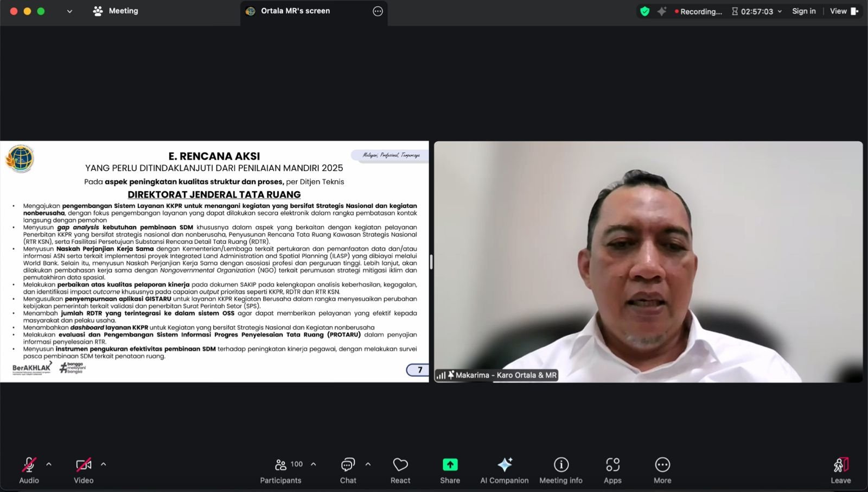
Task: Unmute the microphone
Action: (28, 465)
